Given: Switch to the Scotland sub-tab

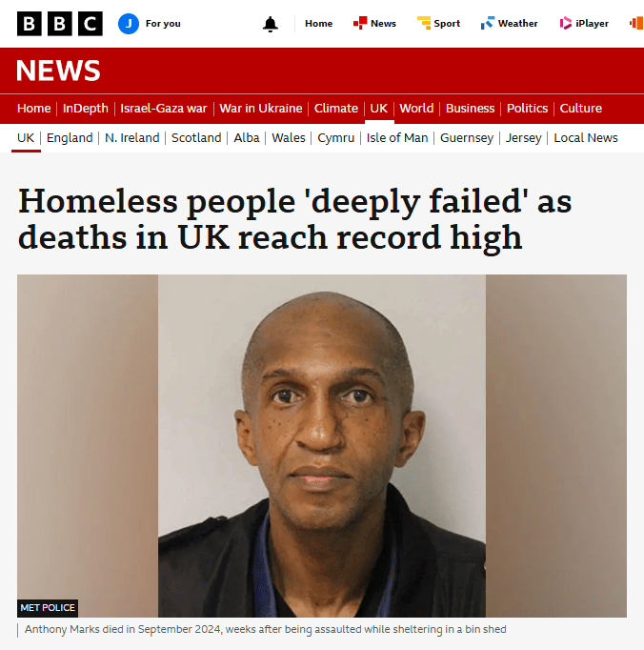Looking at the screenshot, I should (x=196, y=137).
